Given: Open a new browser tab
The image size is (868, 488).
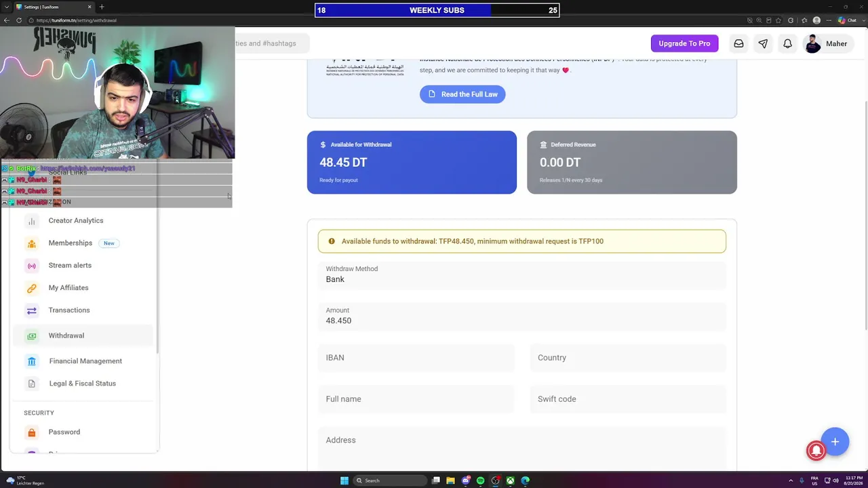Looking at the screenshot, I should coord(102,7).
